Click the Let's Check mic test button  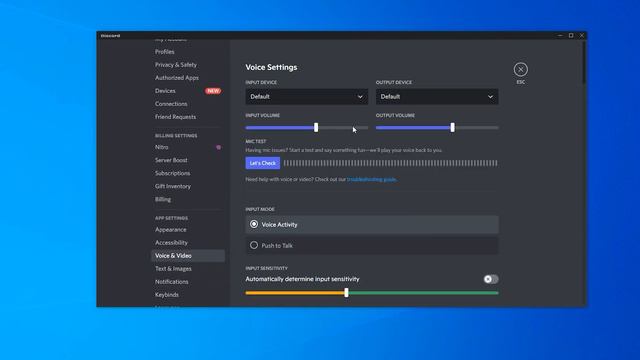[x=262, y=163]
